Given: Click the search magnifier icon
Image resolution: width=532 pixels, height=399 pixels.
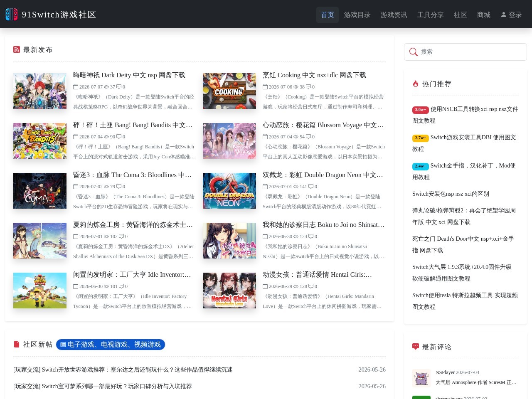Looking at the screenshot, I should [413, 52].
